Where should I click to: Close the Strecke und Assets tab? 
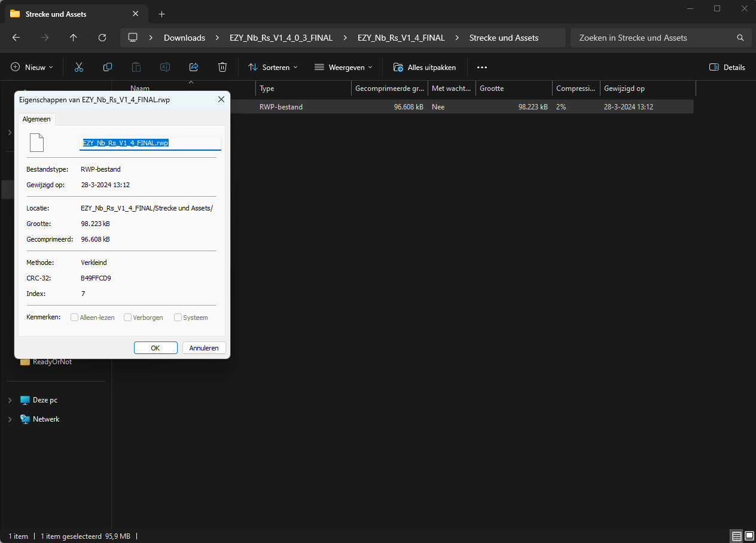coord(136,14)
